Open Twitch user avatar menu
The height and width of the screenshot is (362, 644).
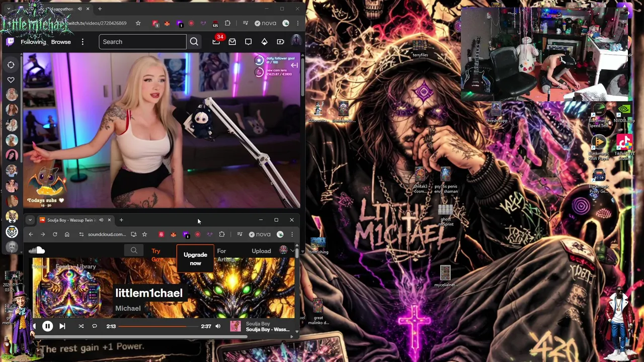point(295,41)
